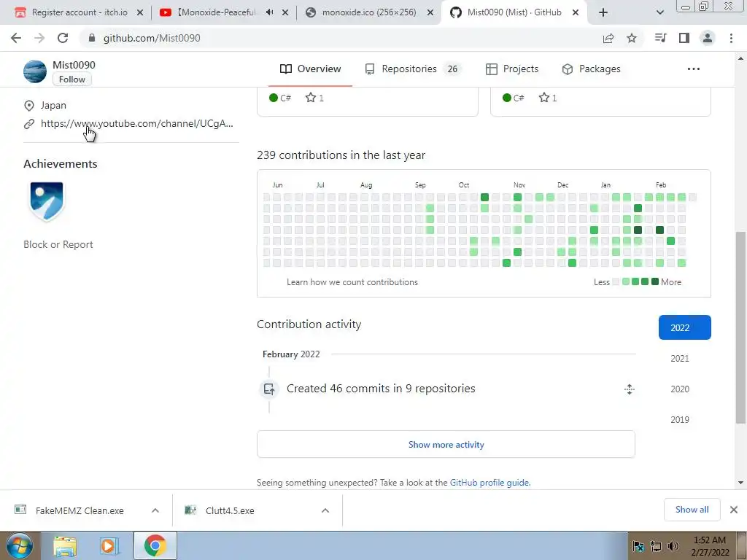Open the Projects tab
747x560 pixels.
click(512, 69)
